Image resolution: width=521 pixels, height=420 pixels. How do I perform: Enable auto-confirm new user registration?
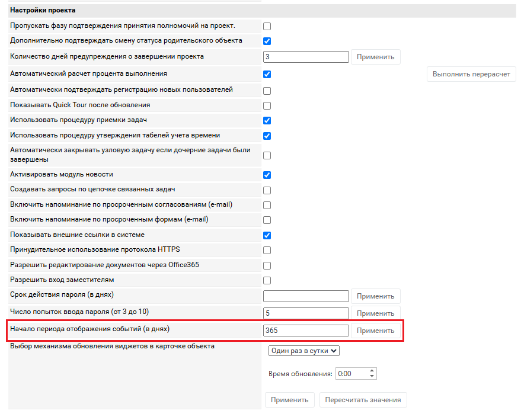pos(267,91)
